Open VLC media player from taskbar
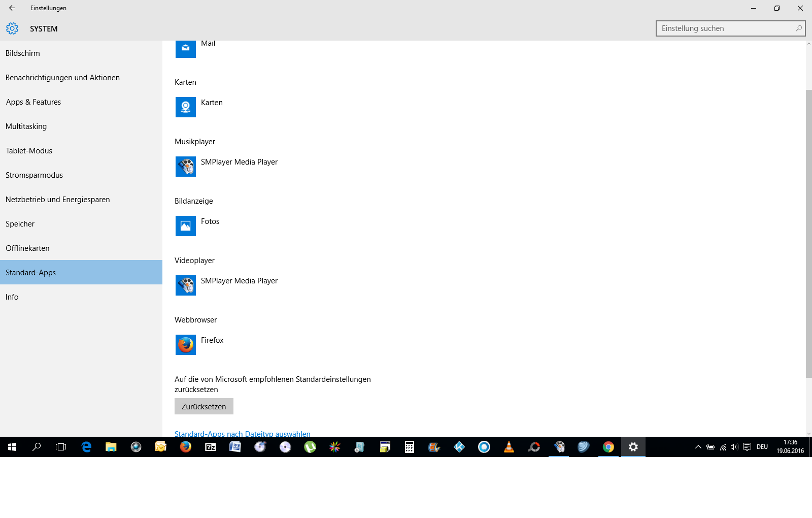 click(509, 447)
